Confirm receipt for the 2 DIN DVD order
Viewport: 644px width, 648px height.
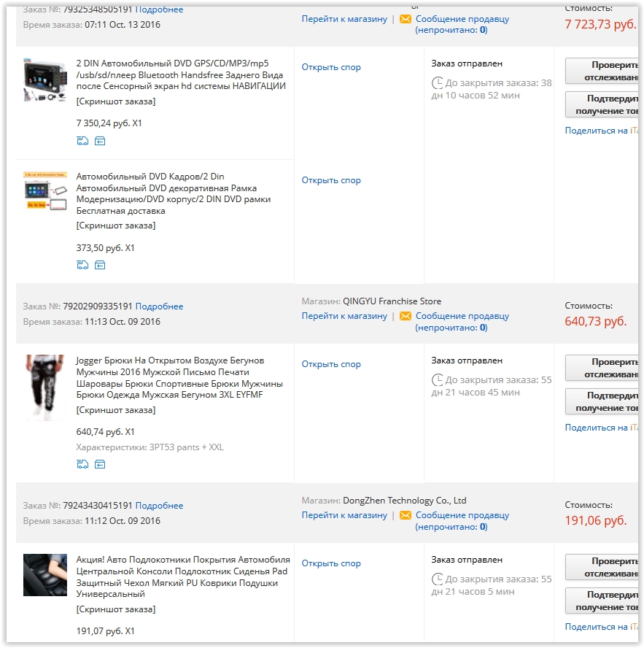602,104
